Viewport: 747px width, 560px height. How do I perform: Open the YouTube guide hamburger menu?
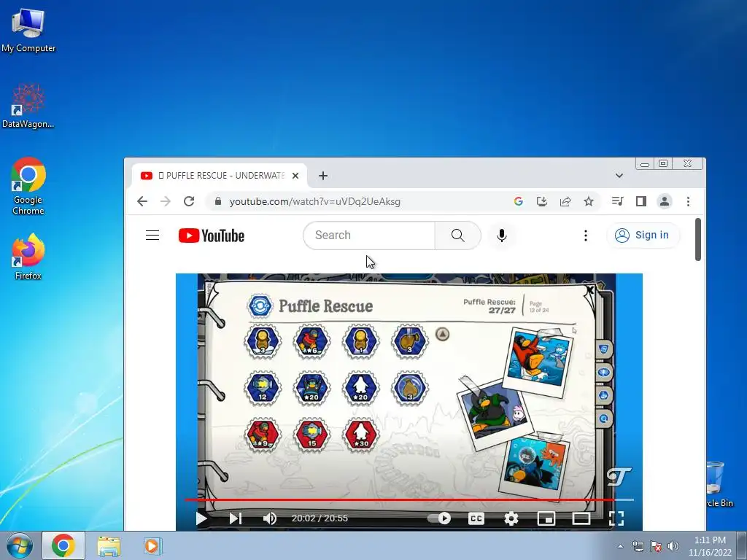click(x=152, y=236)
